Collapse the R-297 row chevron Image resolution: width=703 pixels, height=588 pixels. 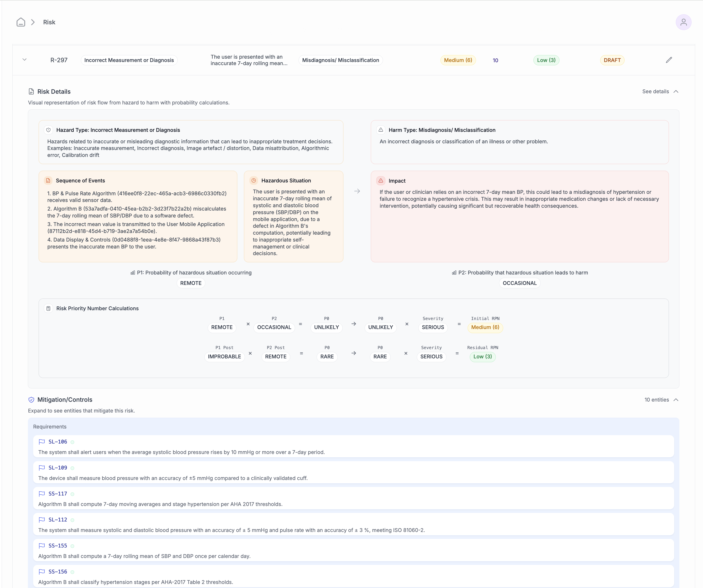(x=24, y=60)
